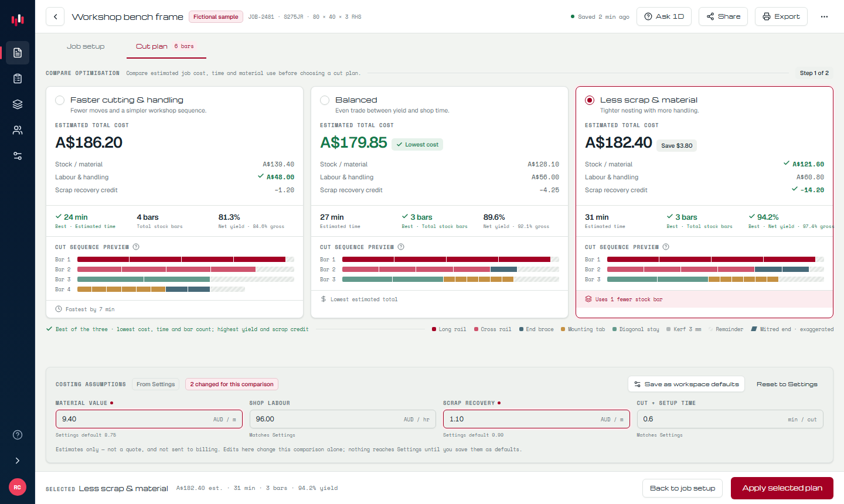
Task: Open the more options ellipsis menu
Action: tap(824, 16)
